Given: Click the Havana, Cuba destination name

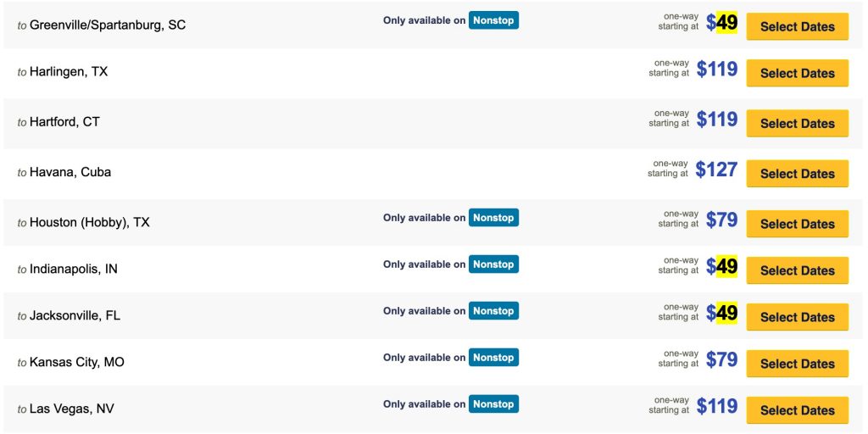Looking at the screenshot, I should point(70,172).
